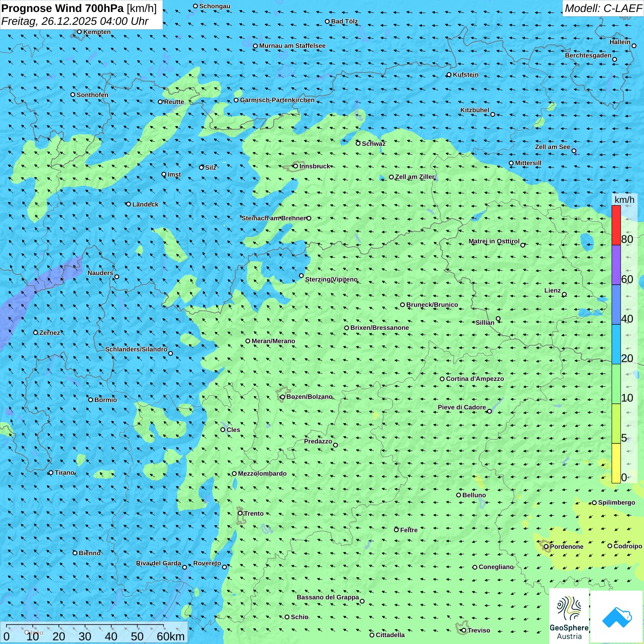Select the purple 60–80 legend color
Screen dimensions: 644x644
pyautogui.click(x=616, y=265)
